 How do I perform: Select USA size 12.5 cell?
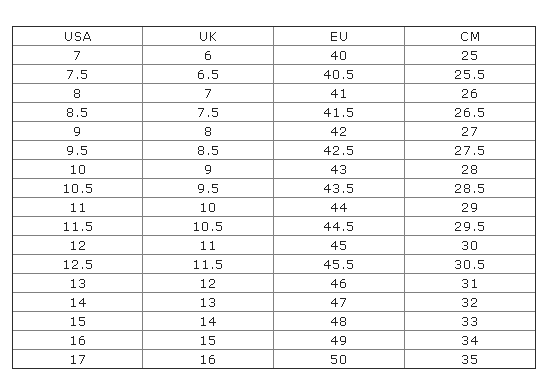pos(78,265)
